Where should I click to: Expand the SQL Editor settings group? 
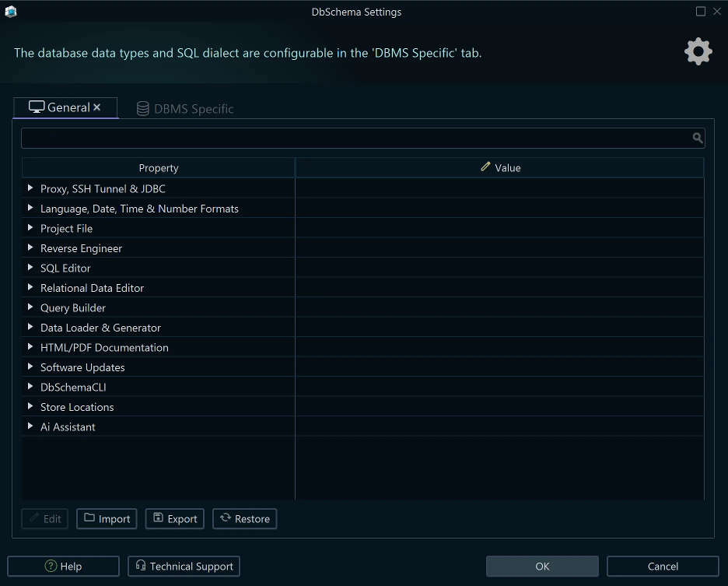pos(30,268)
